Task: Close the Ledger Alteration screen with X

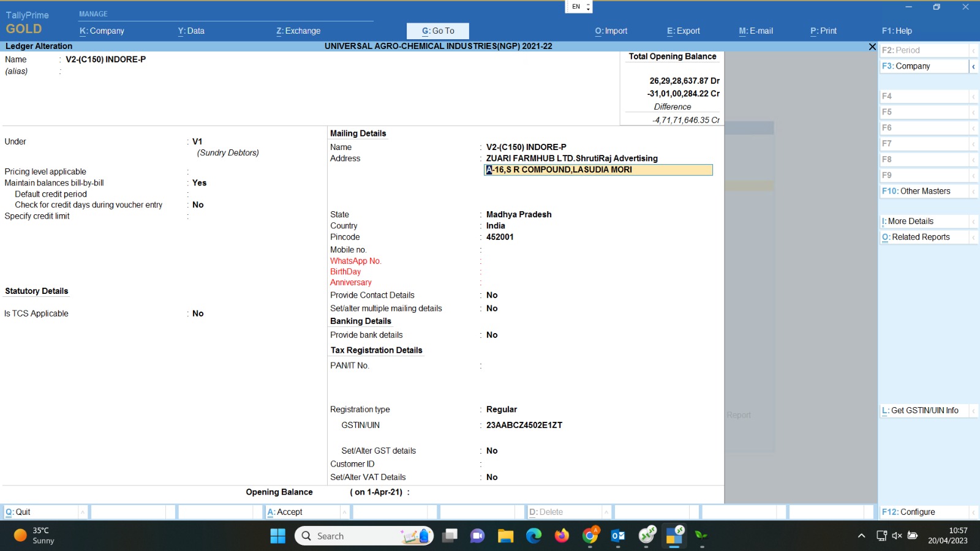Action: pos(872,47)
